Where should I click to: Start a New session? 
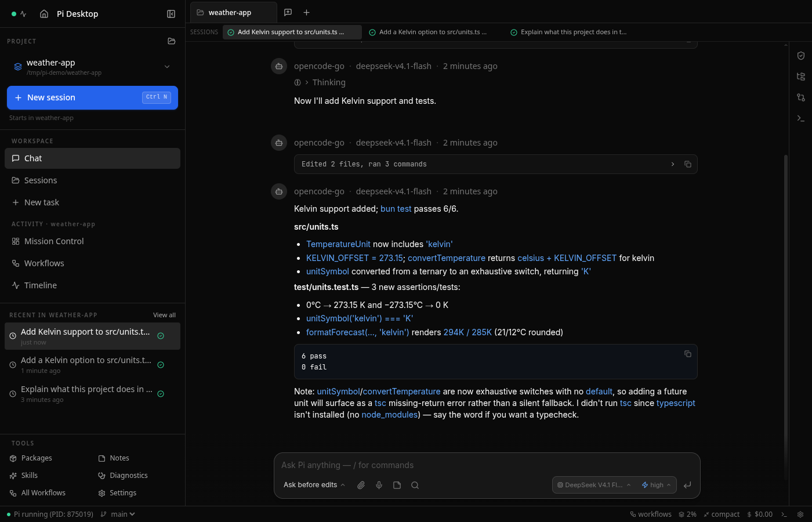tap(92, 97)
